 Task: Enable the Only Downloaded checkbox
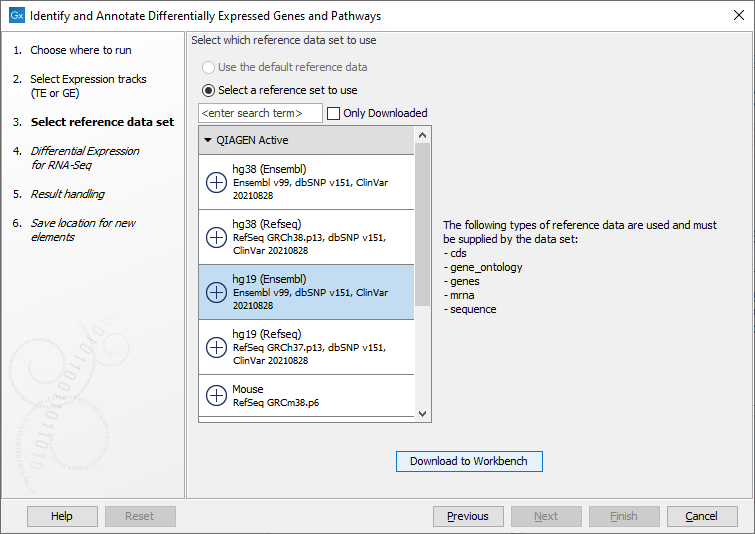(x=333, y=114)
